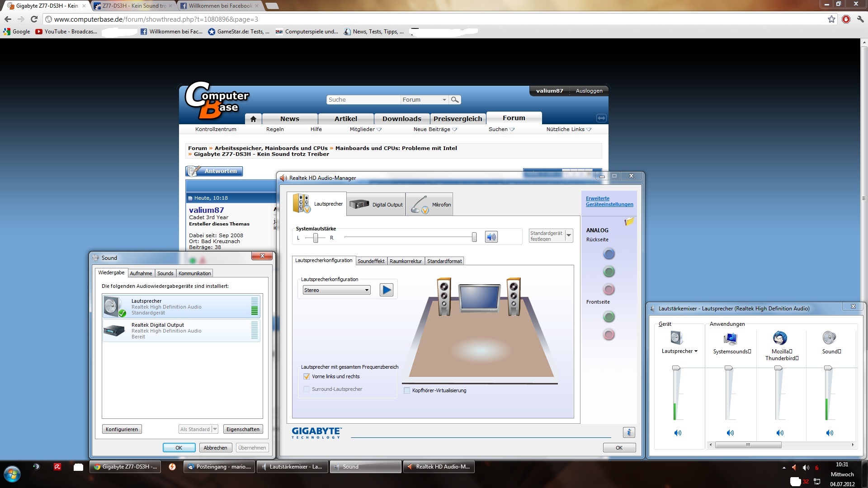This screenshot has height=488, width=868.
Task: Click the info button in Realtek manager
Action: tap(628, 432)
